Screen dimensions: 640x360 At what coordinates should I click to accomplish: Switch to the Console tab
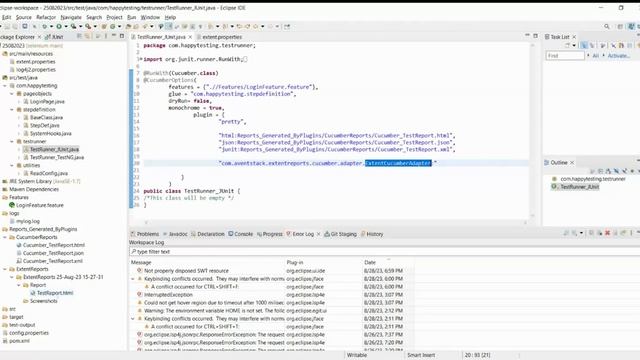(240, 234)
